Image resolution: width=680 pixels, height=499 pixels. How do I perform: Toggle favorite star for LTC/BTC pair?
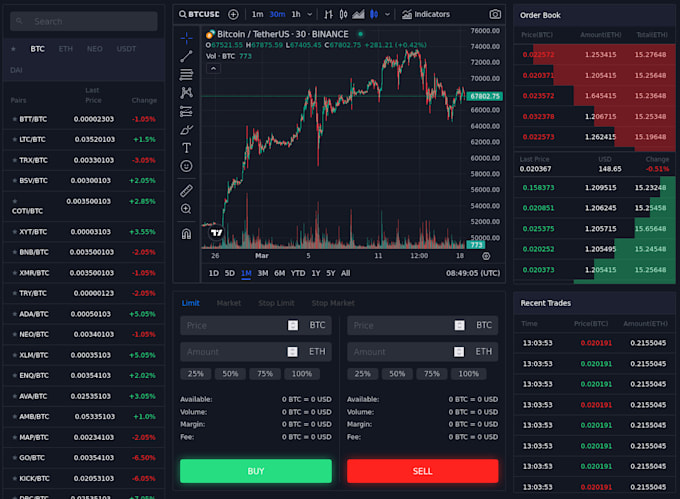[15, 140]
